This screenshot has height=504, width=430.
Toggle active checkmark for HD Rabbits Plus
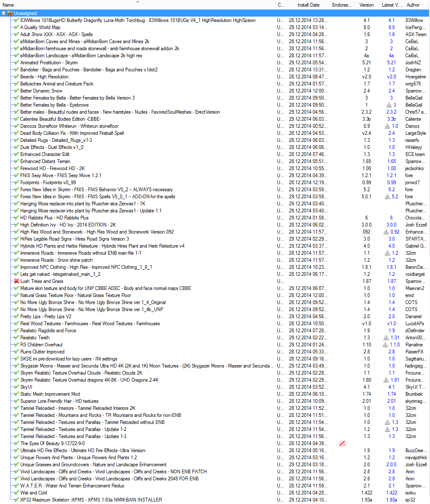[x=17, y=218]
